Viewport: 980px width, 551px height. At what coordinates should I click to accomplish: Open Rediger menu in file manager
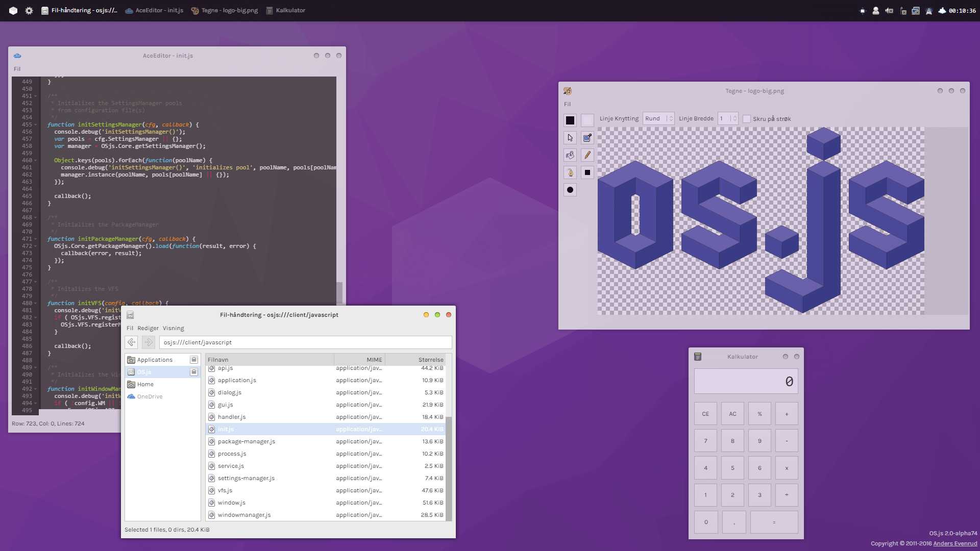click(146, 328)
